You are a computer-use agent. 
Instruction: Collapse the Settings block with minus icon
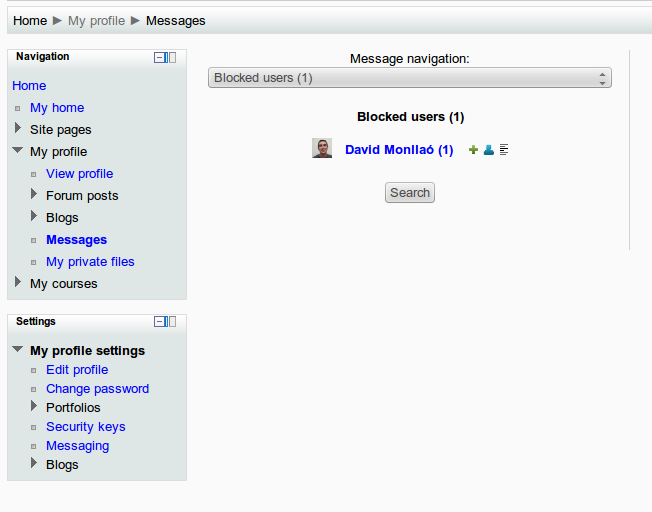161,322
